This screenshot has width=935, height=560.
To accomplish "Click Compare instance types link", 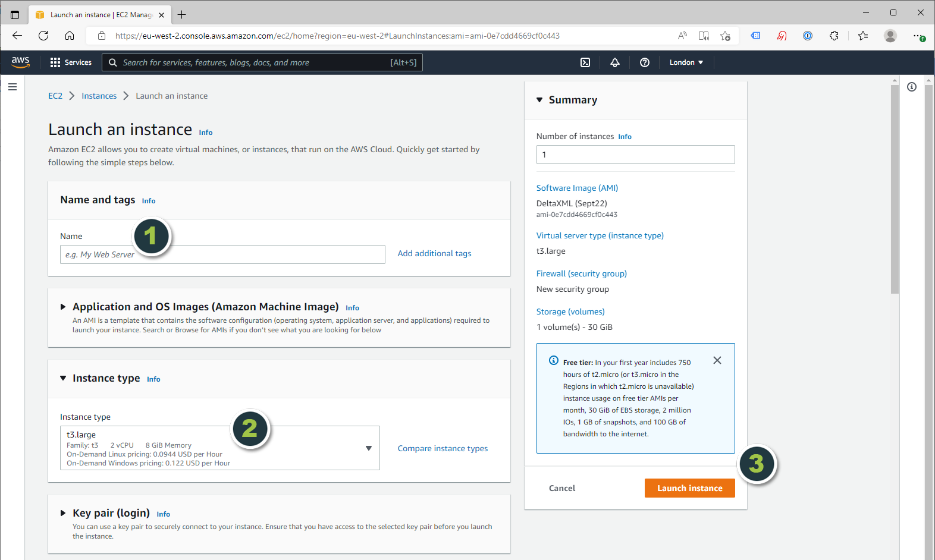I will (443, 448).
